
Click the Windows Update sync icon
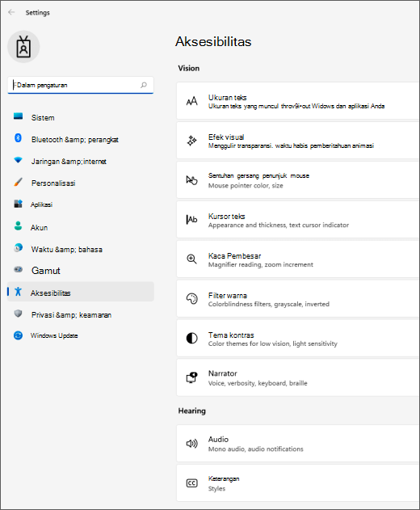(19, 335)
